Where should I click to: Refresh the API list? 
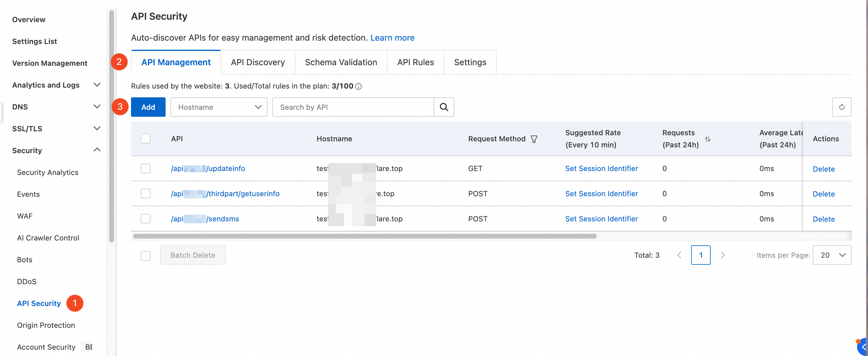point(841,107)
